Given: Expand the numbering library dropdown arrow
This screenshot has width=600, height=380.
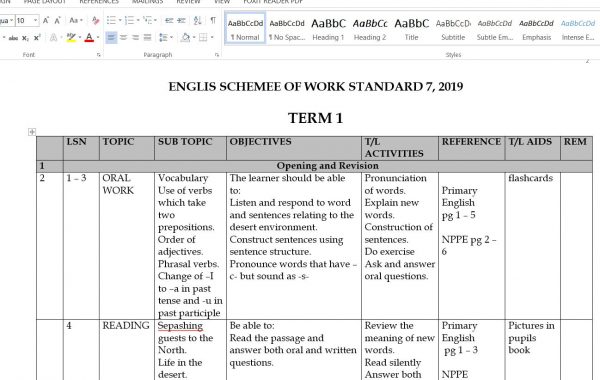Looking at the screenshot, I should pos(138,20).
